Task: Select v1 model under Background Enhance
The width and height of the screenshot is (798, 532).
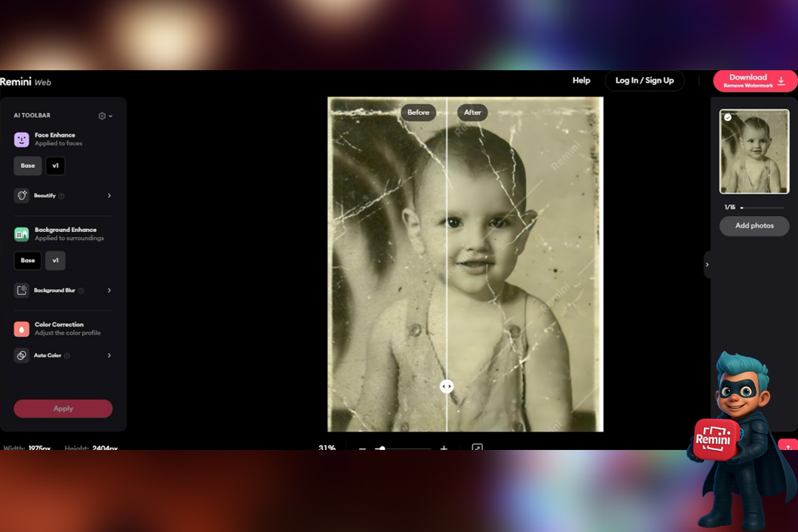Action: coord(55,260)
